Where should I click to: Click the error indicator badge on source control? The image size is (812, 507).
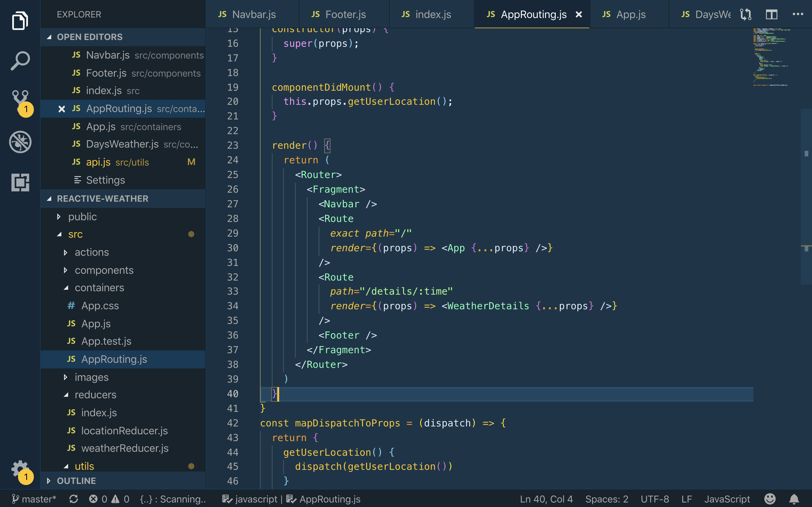25,109
